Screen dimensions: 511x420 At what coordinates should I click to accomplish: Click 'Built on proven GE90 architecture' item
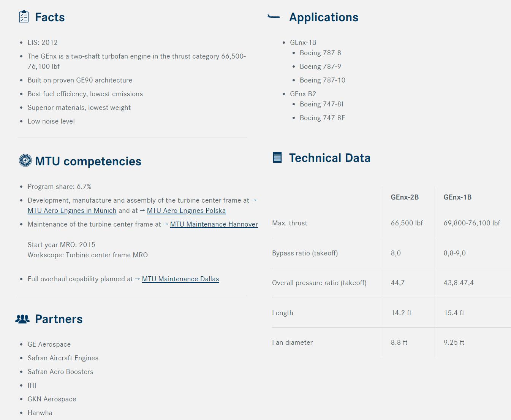(80, 80)
